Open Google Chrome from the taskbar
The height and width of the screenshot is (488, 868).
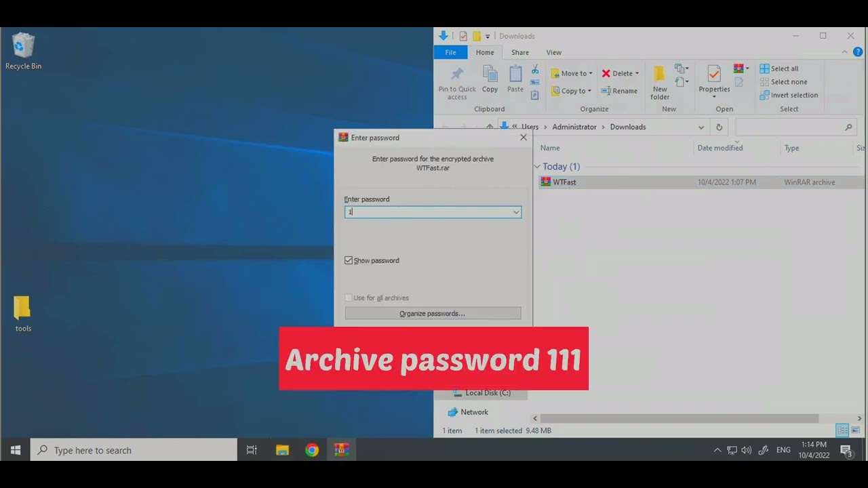[x=312, y=450]
